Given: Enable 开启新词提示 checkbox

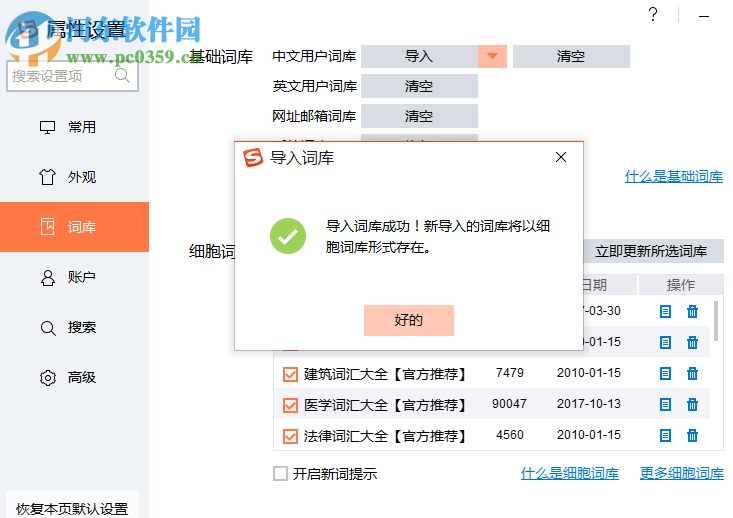Looking at the screenshot, I should (x=280, y=474).
